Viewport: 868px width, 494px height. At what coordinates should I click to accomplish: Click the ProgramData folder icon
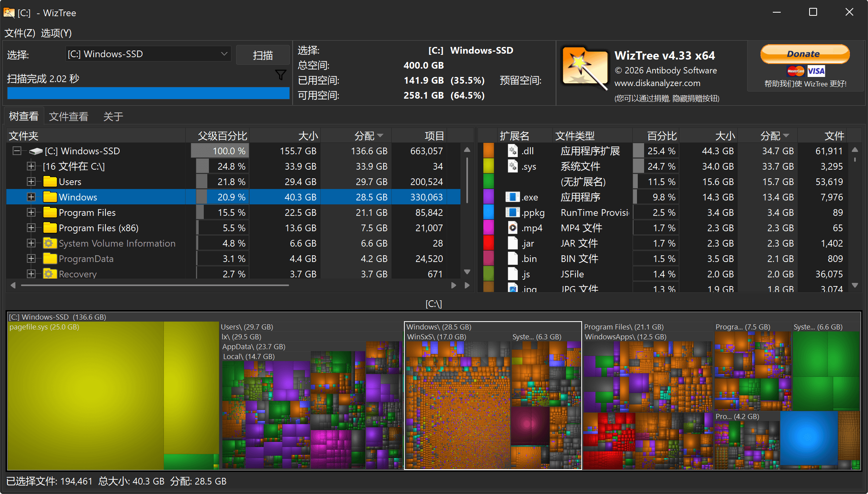(x=50, y=258)
